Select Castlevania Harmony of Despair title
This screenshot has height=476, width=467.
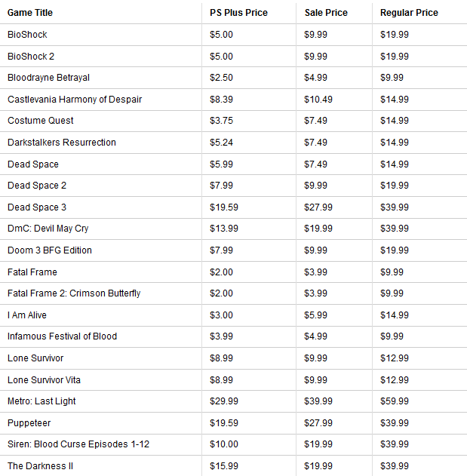(75, 100)
